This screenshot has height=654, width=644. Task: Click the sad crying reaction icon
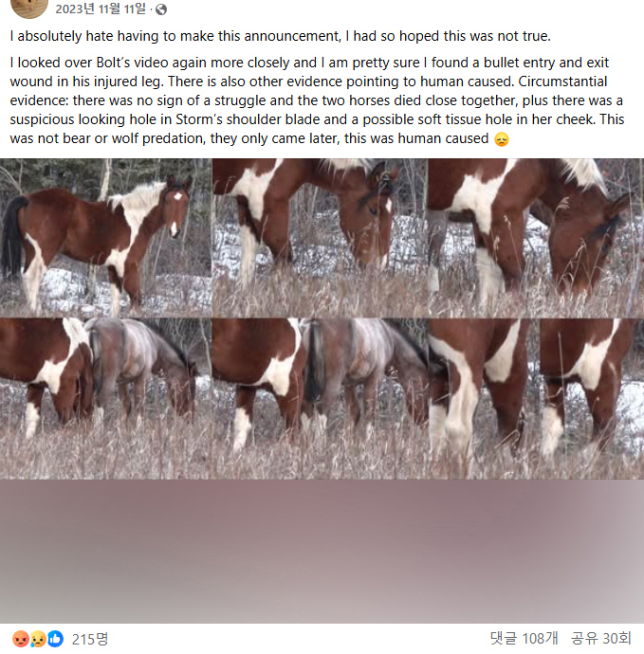(x=38, y=639)
